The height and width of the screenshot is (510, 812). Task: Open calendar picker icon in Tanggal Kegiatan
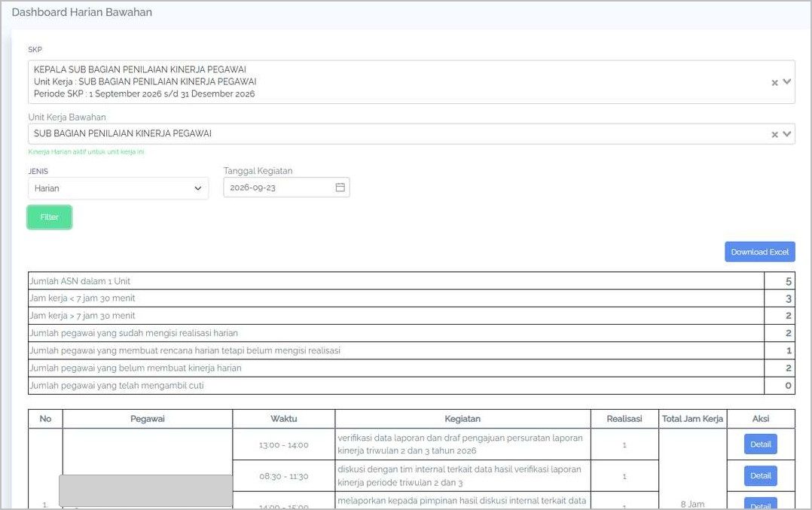(340, 188)
